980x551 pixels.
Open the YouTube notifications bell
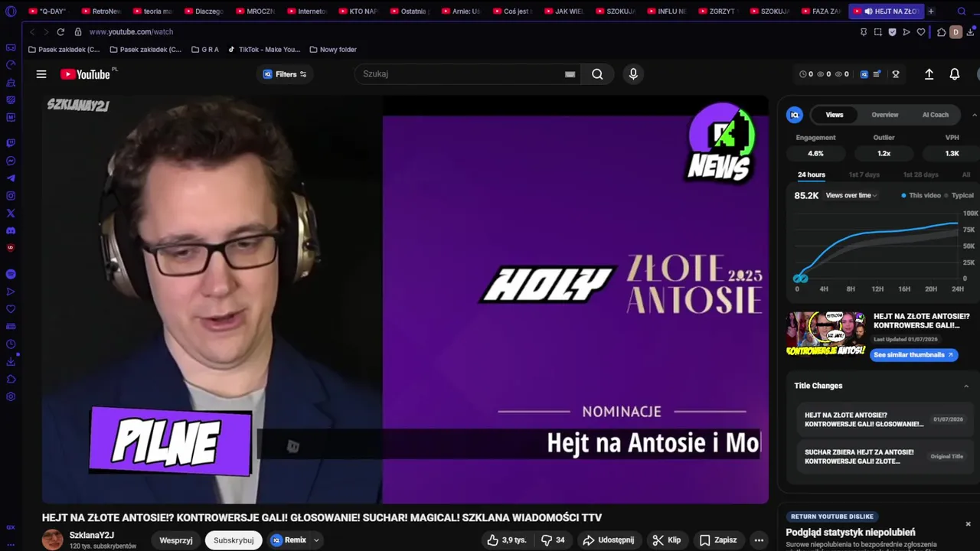pyautogui.click(x=955, y=74)
